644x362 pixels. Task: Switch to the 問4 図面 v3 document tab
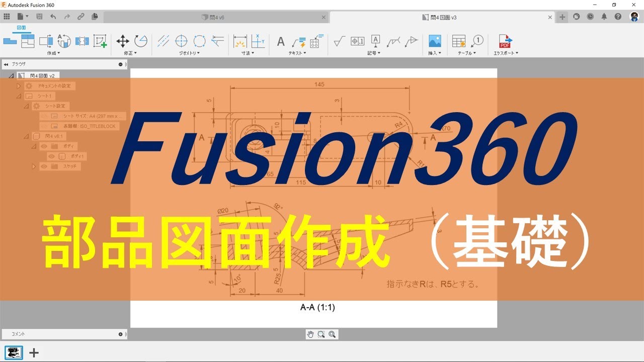[x=443, y=17]
